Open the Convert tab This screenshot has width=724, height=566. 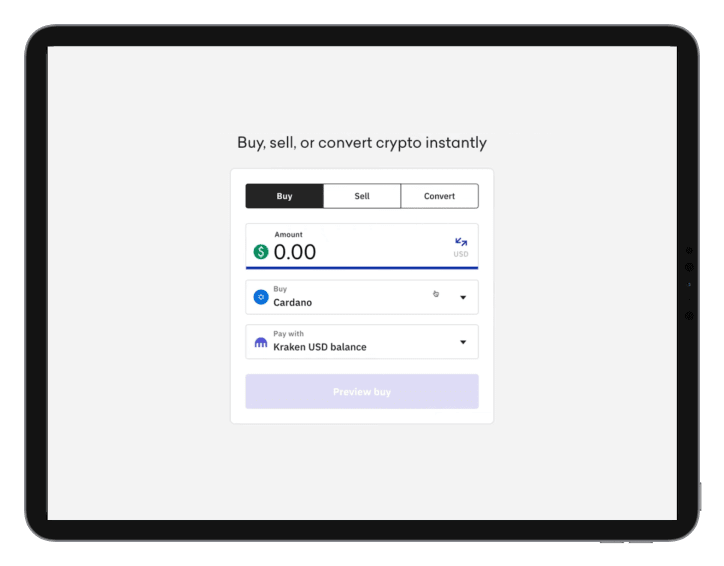[439, 196]
